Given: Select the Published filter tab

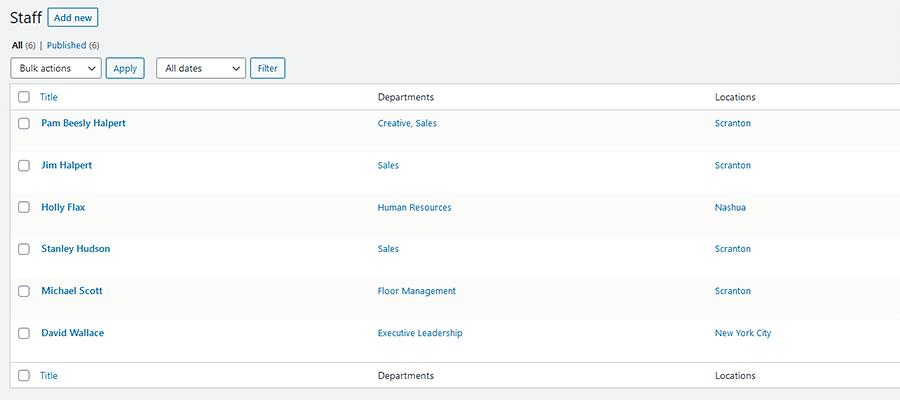Looking at the screenshot, I should (x=67, y=45).
